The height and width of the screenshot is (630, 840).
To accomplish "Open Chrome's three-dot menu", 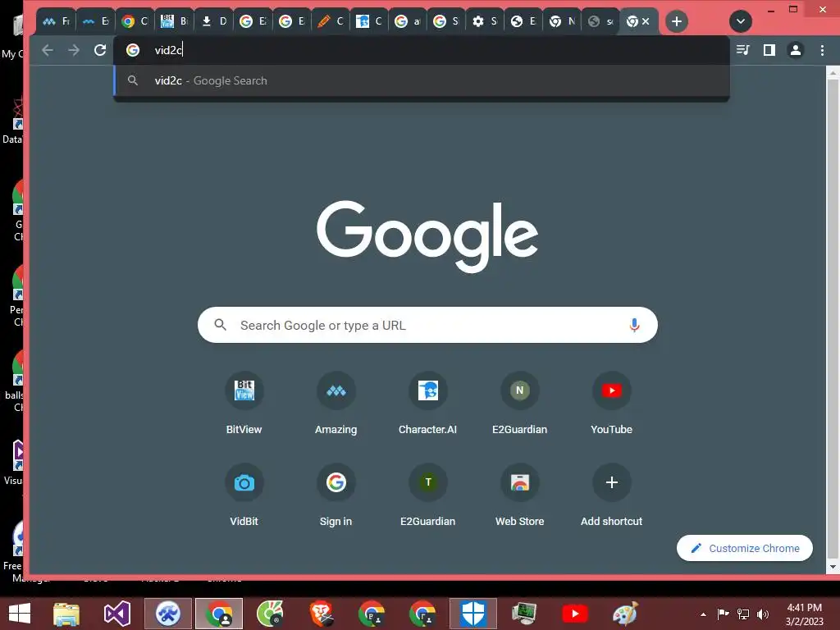I will pos(822,50).
